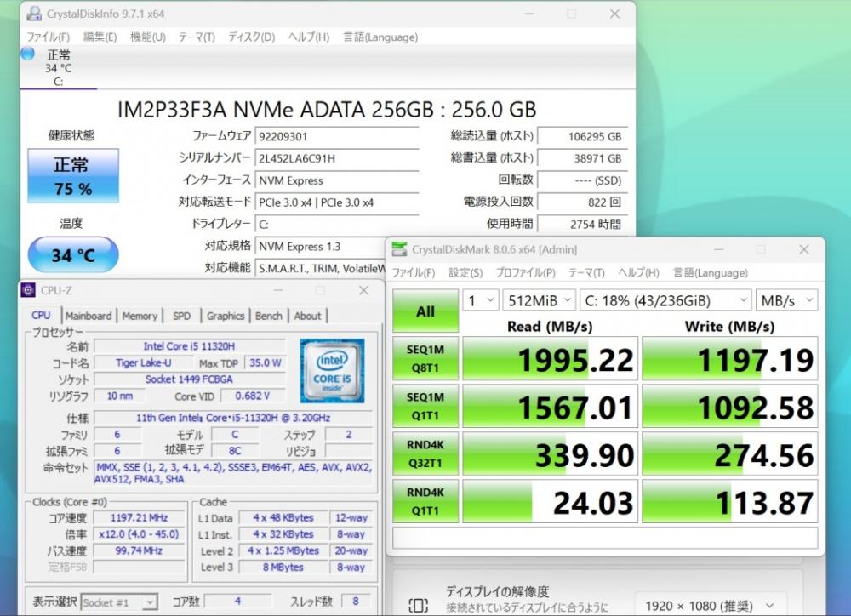Run RND4K Q32T1 benchmark button
The image size is (851, 616).
click(425, 453)
